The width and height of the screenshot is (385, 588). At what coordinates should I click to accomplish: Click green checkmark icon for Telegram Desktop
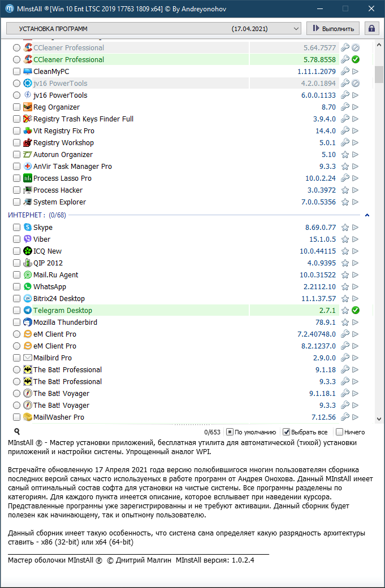[x=356, y=311]
